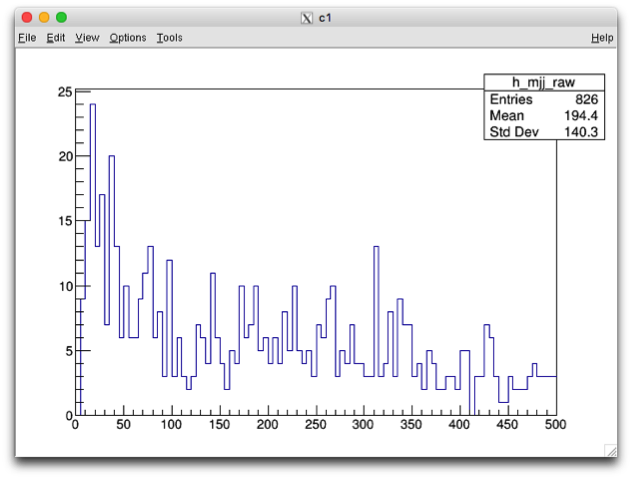Open the Options menu
The height and width of the screenshot is (479, 632).
(128, 38)
